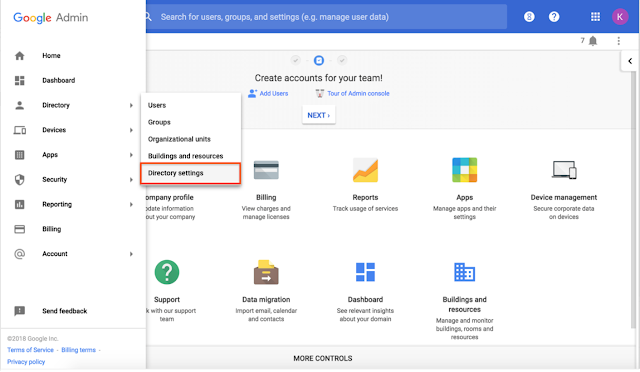Expand the Devices submenu arrow
Screen dimensions: 640x372
click(x=131, y=130)
